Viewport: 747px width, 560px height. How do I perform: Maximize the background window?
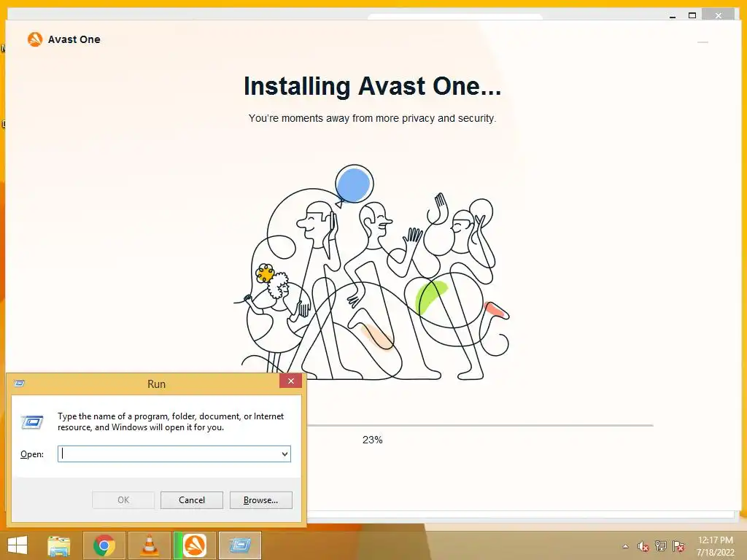point(692,16)
